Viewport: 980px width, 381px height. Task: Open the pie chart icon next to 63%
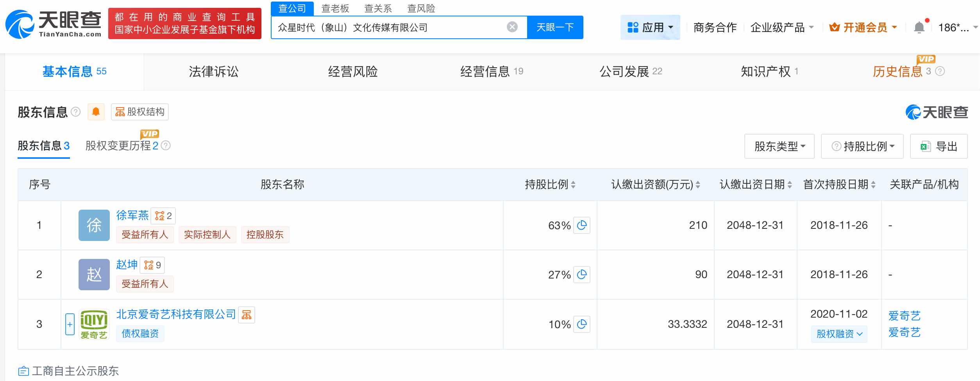click(582, 226)
